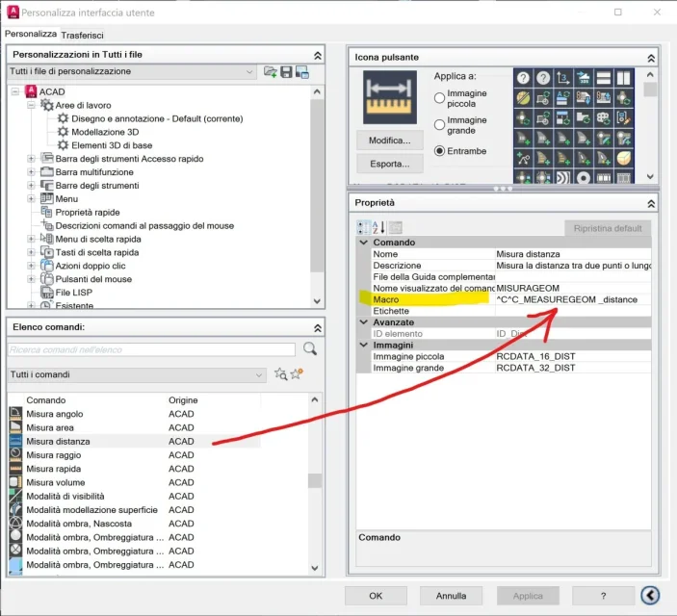Expand the Barra multifunzione node
The image size is (677, 616).
point(31,172)
